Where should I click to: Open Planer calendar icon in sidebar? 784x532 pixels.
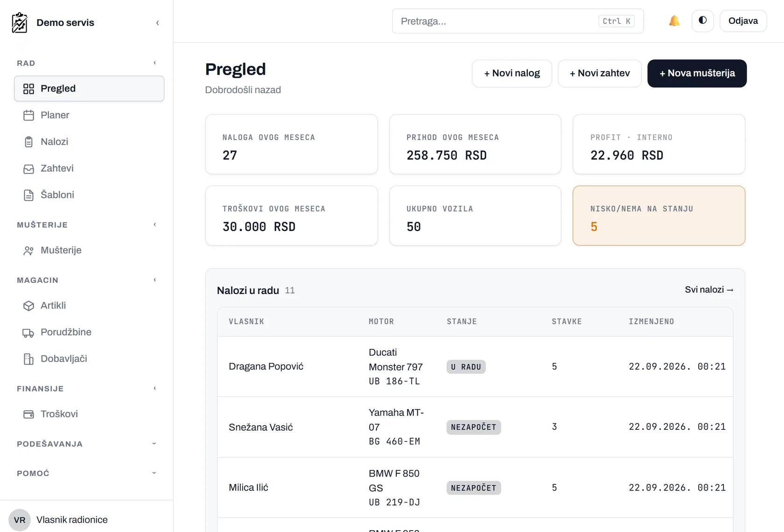(28, 115)
